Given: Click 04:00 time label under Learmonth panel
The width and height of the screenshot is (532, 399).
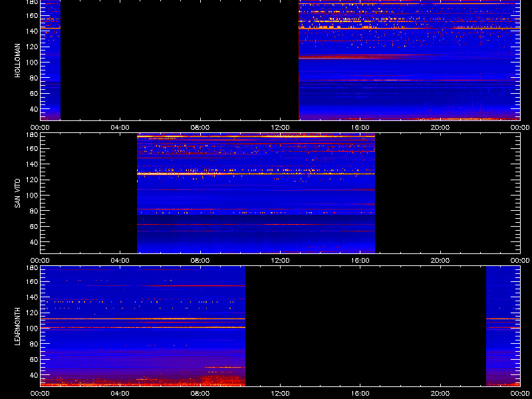Looking at the screenshot, I should pos(120,394).
